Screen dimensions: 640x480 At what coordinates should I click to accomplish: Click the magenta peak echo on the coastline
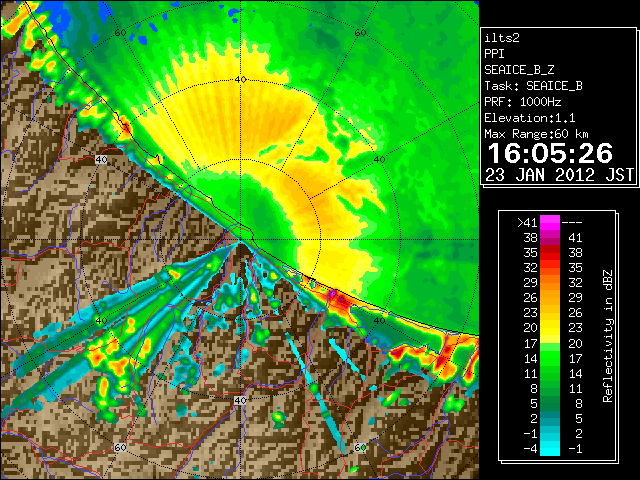[333, 293]
